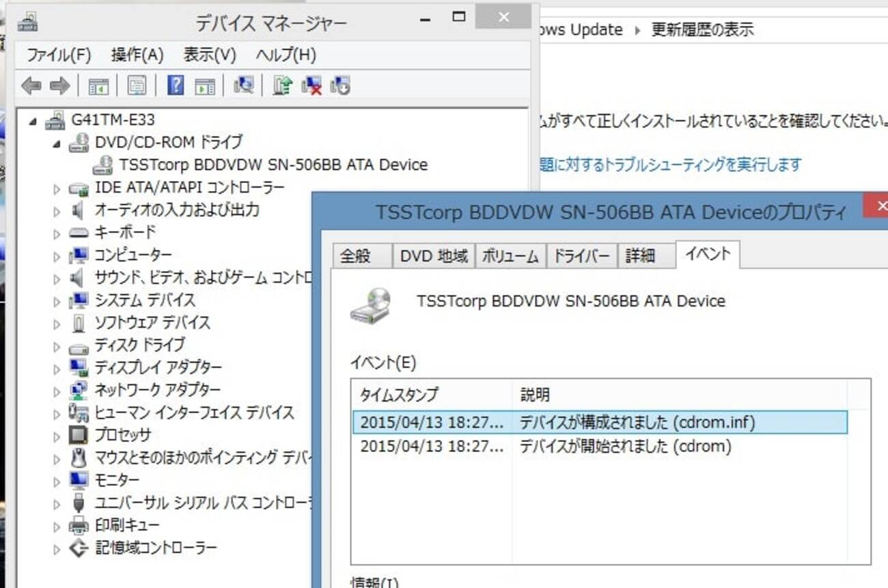Select the デバイスが構成されました (cdrom.inf) event row
This screenshot has width=888, height=588.
[x=600, y=422]
